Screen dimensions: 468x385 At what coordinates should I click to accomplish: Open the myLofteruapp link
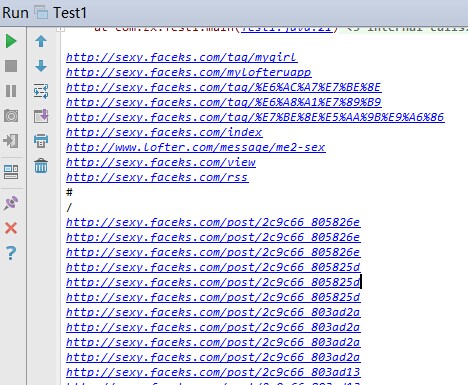point(189,72)
